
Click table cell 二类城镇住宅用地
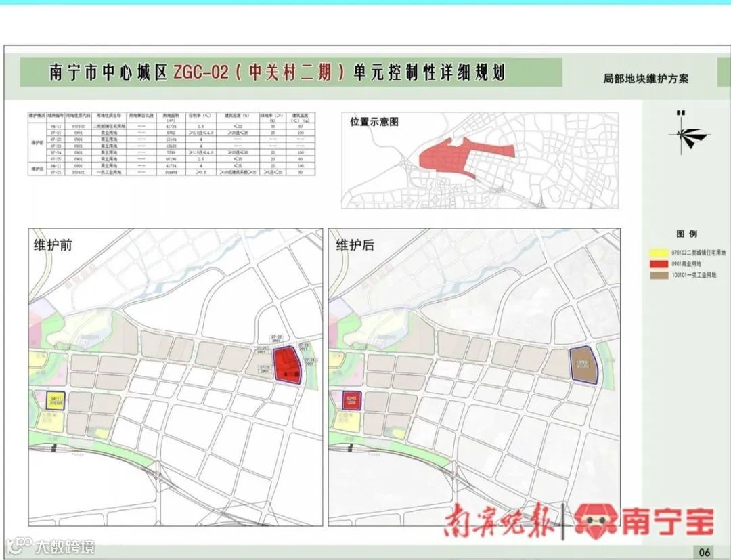click(109, 127)
